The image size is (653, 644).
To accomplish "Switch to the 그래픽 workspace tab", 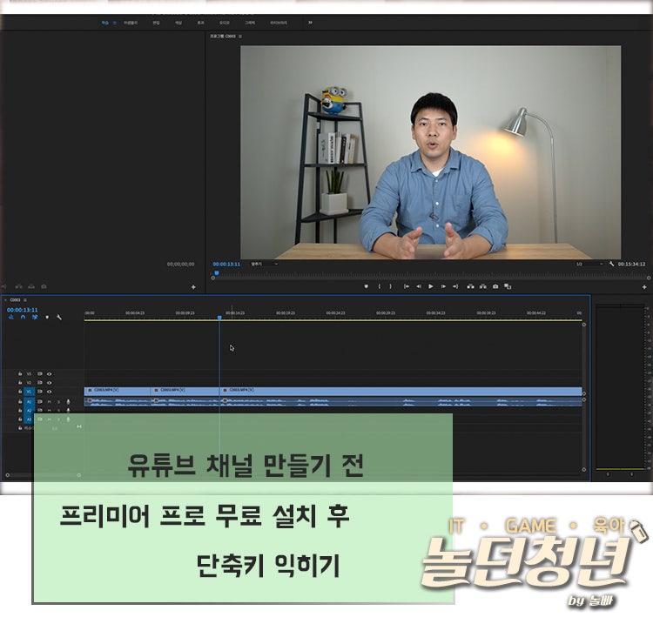I will pyautogui.click(x=250, y=23).
